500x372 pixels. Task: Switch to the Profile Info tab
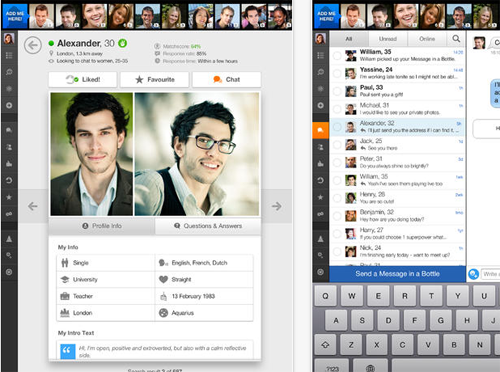tap(102, 226)
